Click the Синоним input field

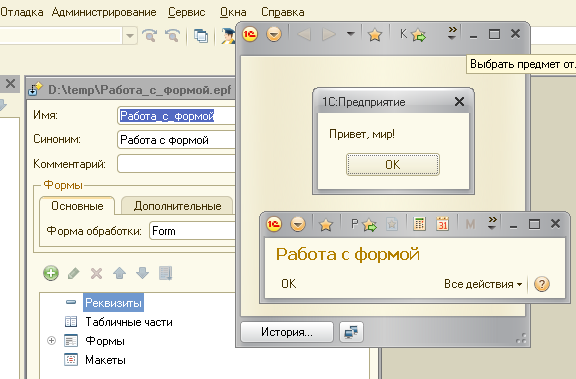coord(176,140)
